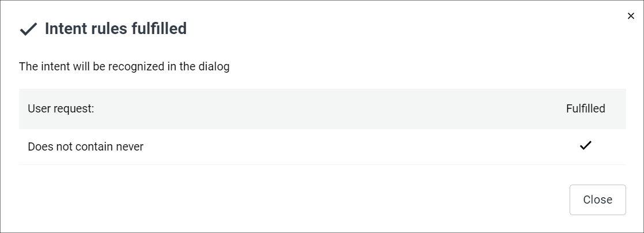Click the "intent will be recognized" description text
The width and height of the screenshot is (644, 233).
pos(124,66)
